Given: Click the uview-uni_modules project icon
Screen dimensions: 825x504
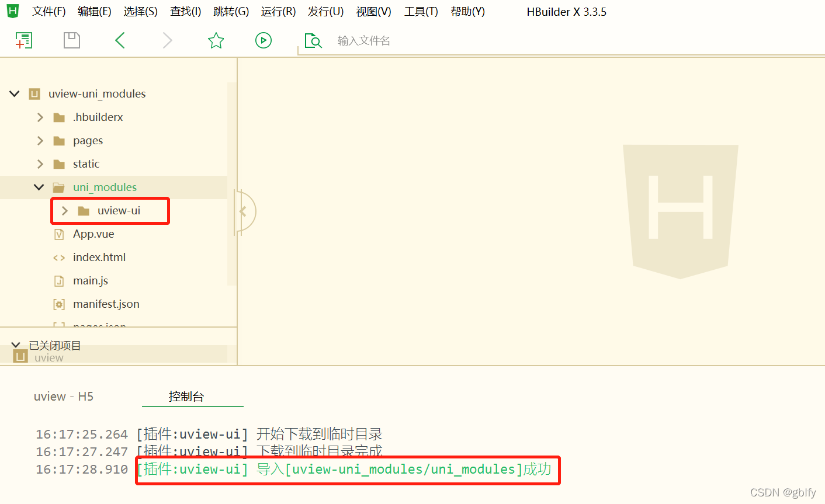Looking at the screenshot, I should [34, 94].
